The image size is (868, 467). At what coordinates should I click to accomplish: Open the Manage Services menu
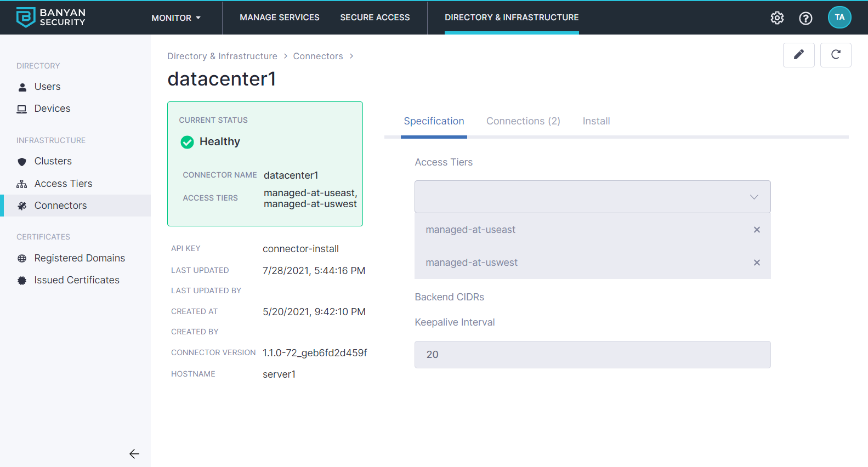coord(279,18)
